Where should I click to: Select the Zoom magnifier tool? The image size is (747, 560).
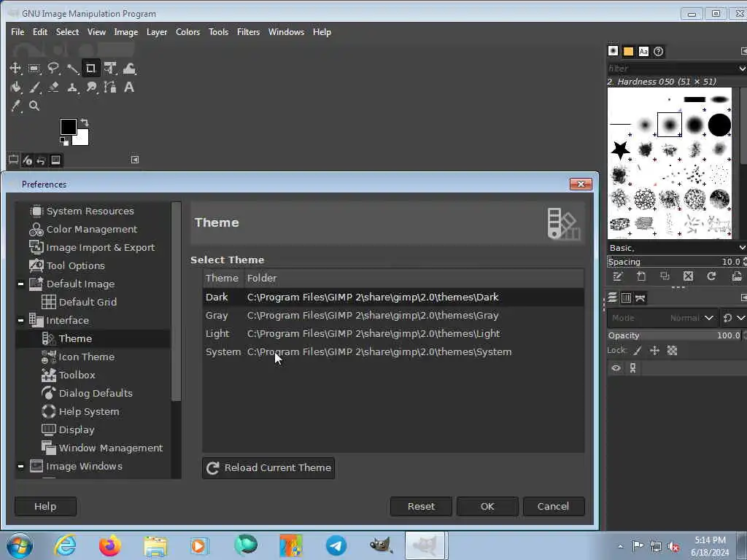click(x=34, y=106)
